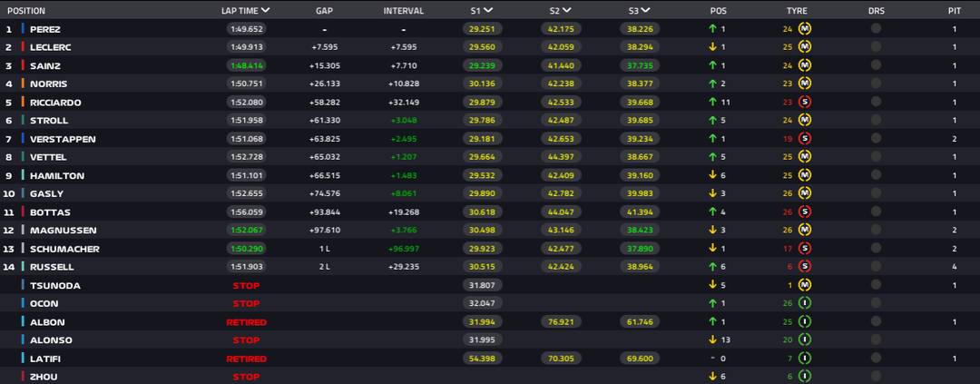Screen dimensions: 980x384
Task: Click the DRS indicator in Norris's row
Action: coord(876,84)
